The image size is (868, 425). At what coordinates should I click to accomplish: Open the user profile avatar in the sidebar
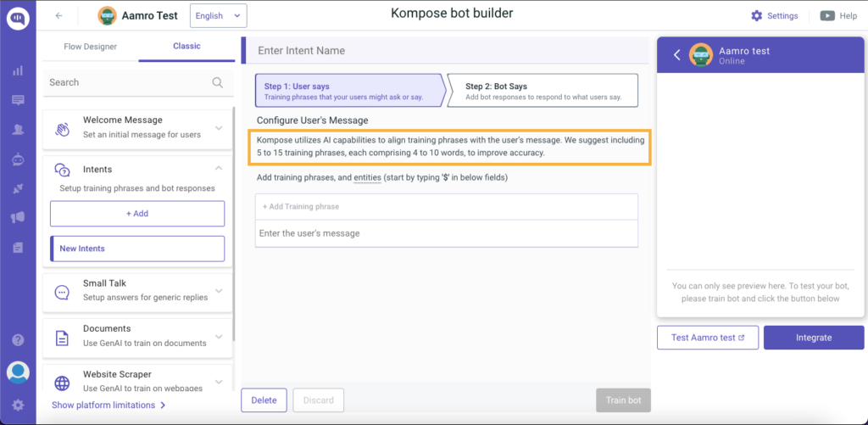18,372
